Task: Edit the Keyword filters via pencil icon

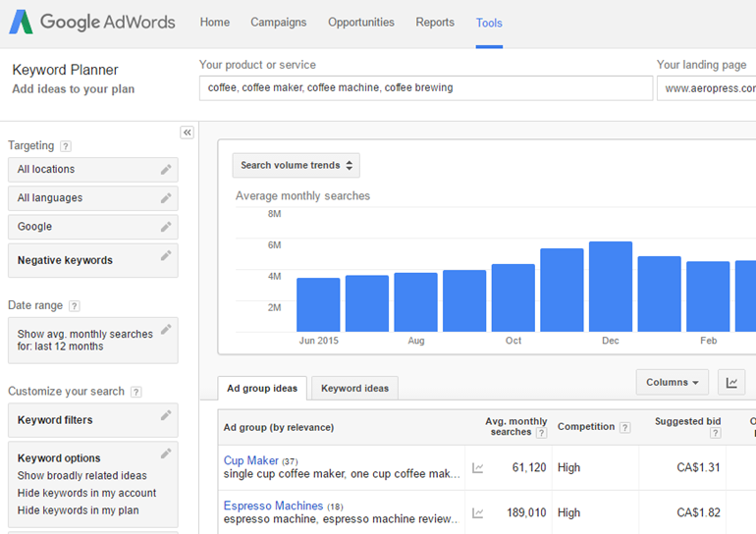Action: tap(166, 416)
